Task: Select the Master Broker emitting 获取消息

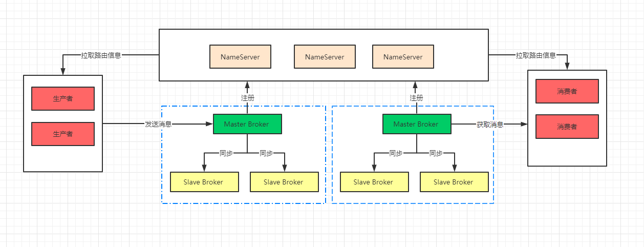Action: click(x=417, y=124)
